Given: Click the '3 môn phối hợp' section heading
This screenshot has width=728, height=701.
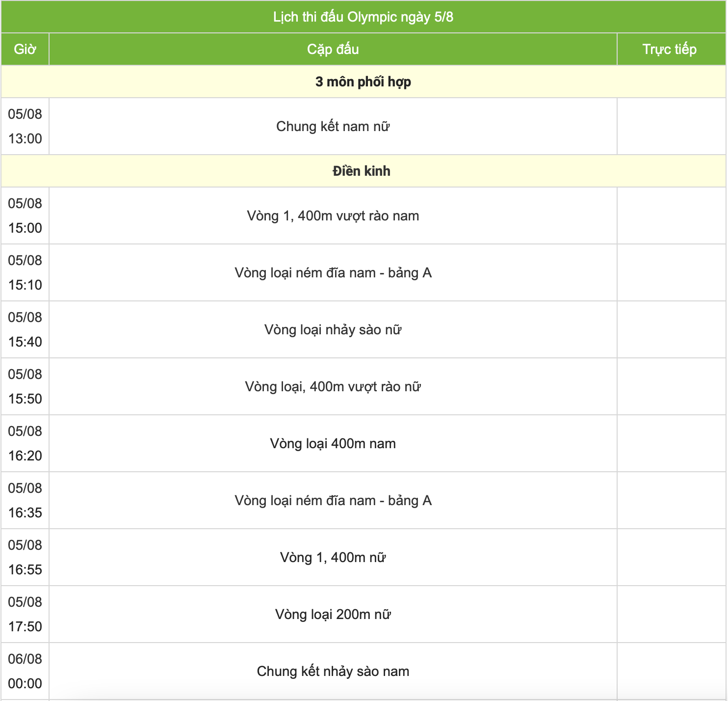Looking at the screenshot, I should 363,81.
